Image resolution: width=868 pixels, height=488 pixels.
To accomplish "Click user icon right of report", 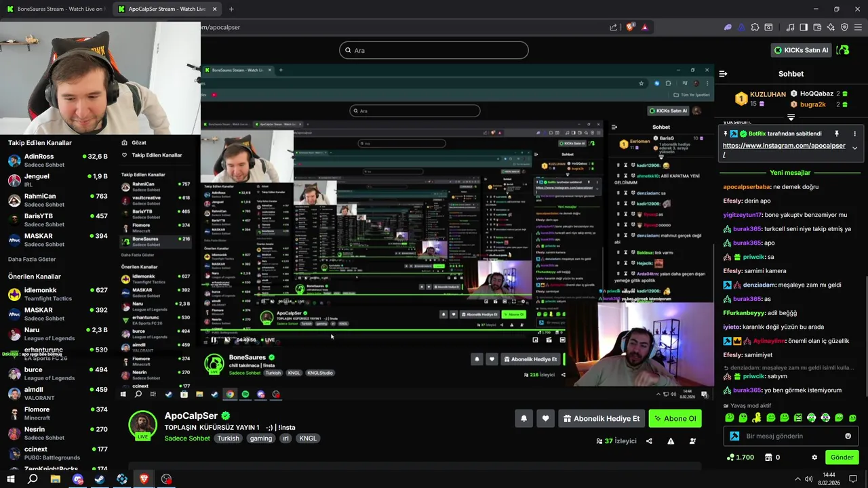I will [x=692, y=441].
